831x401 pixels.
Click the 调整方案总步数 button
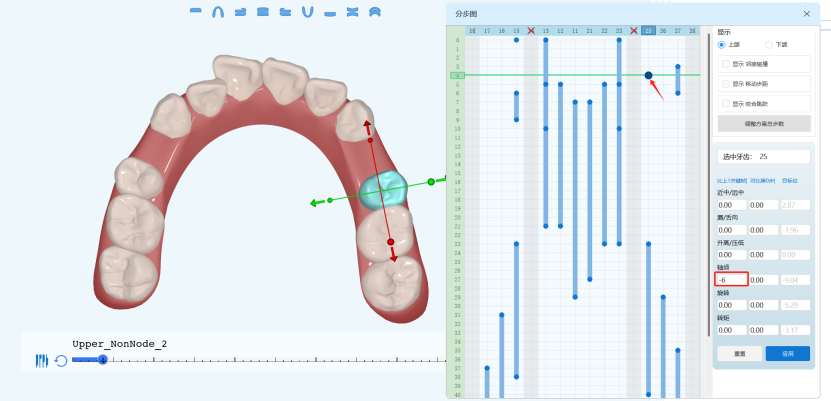[x=764, y=124]
